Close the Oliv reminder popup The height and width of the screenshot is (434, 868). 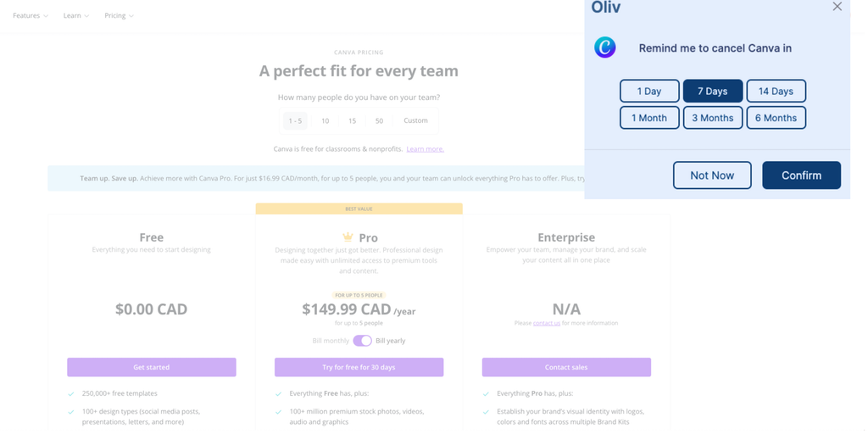pos(837,7)
